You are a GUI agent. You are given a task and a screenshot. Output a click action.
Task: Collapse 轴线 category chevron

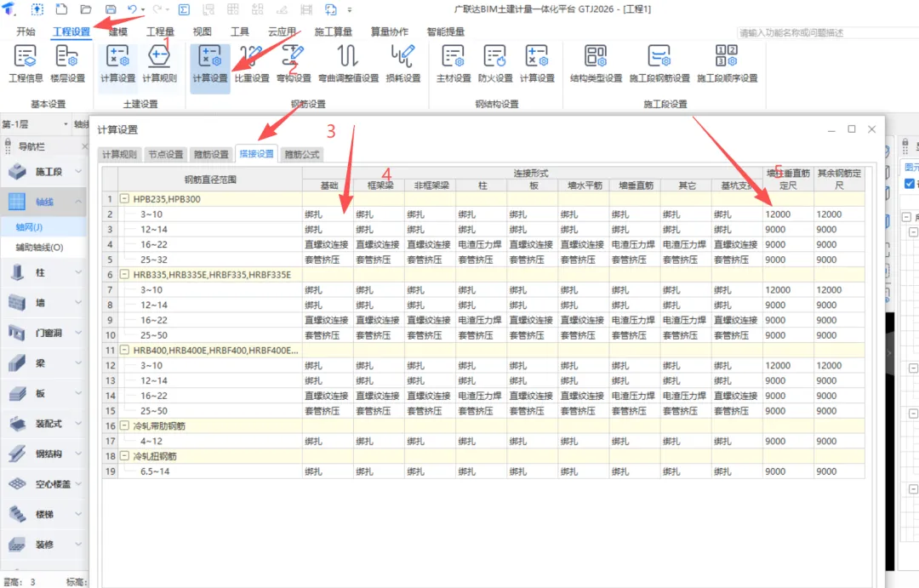pos(78,202)
